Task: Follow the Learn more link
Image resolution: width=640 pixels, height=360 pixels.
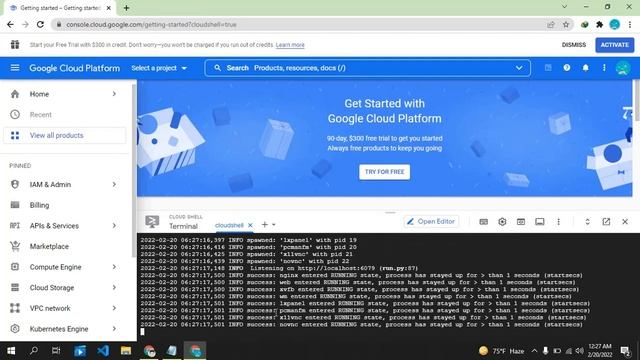Action: tap(290, 45)
